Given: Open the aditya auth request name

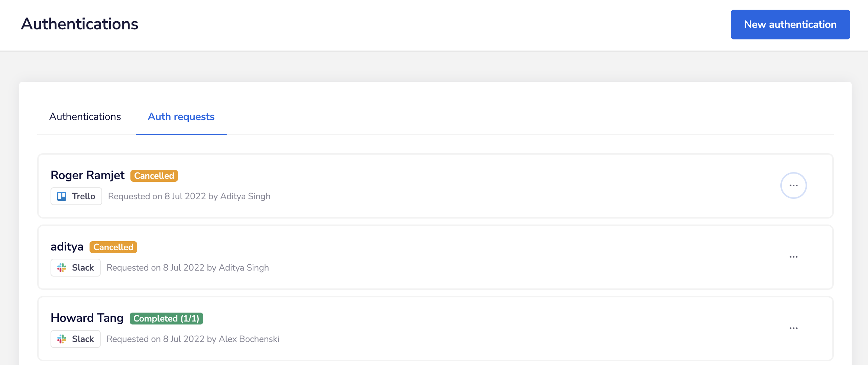Looking at the screenshot, I should (x=67, y=246).
